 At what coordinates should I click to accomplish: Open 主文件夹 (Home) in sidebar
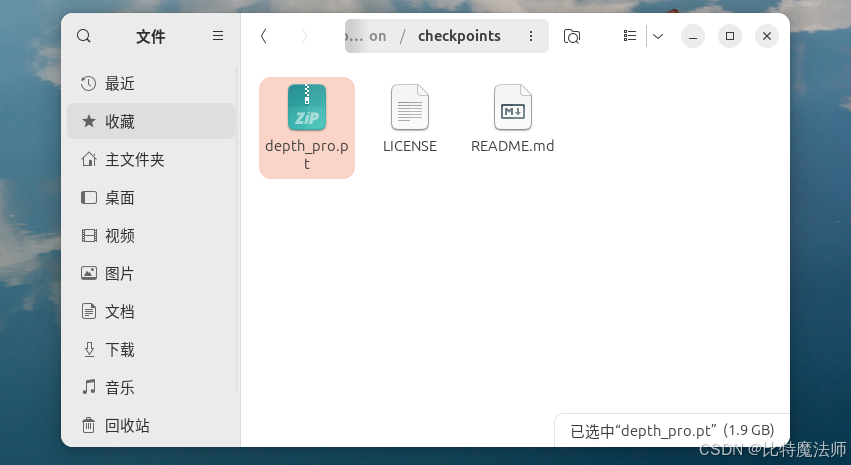click(x=151, y=160)
